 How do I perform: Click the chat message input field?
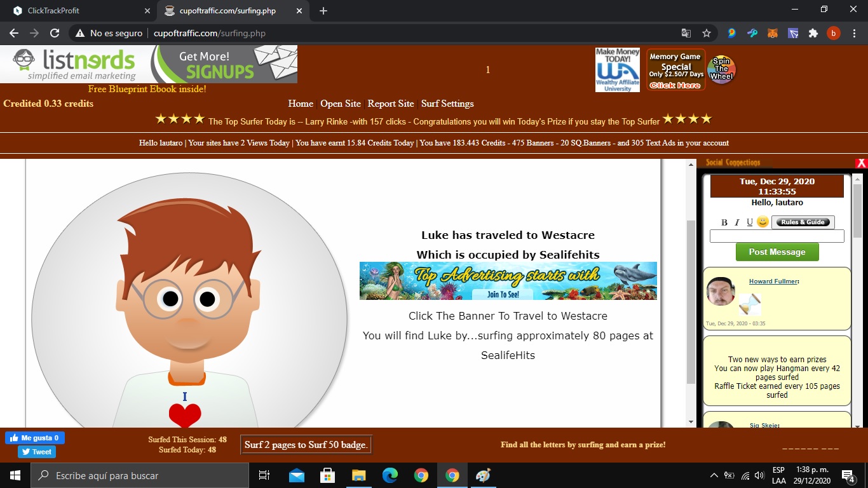coord(776,236)
